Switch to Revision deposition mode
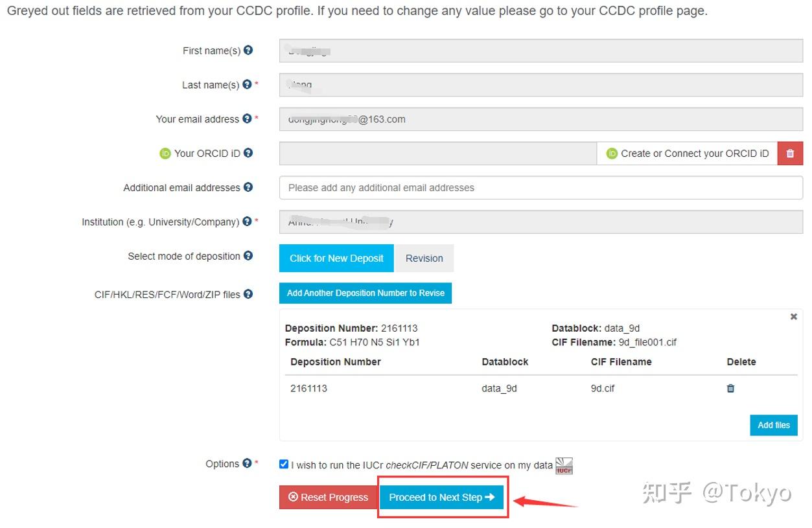The width and height of the screenshot is (812, 528). tap(424, 258)
